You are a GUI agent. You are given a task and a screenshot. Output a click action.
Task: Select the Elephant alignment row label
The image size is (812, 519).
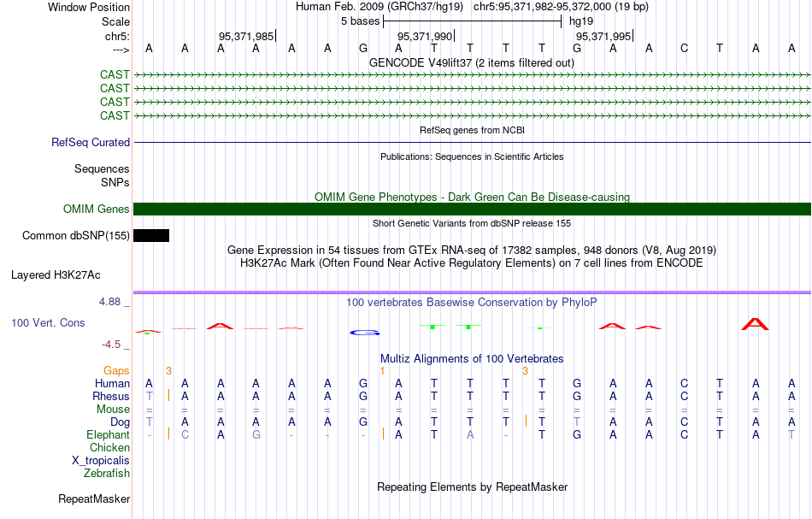(108, 434)
